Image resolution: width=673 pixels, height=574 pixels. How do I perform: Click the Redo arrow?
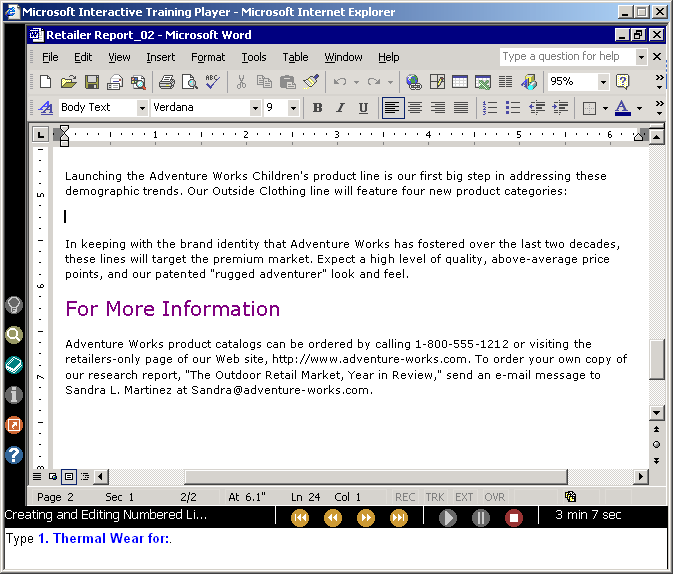pos(374,82)
